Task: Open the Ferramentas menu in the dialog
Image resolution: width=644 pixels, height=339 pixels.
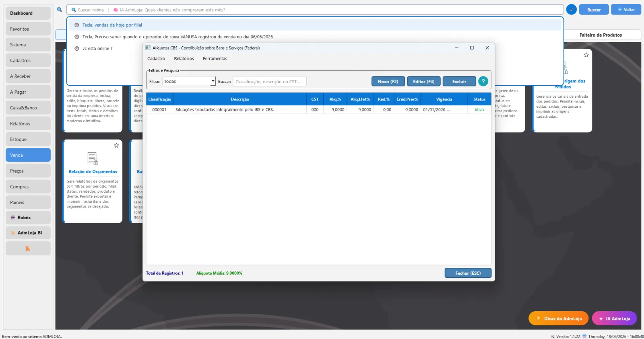Action: click(215, 59)
